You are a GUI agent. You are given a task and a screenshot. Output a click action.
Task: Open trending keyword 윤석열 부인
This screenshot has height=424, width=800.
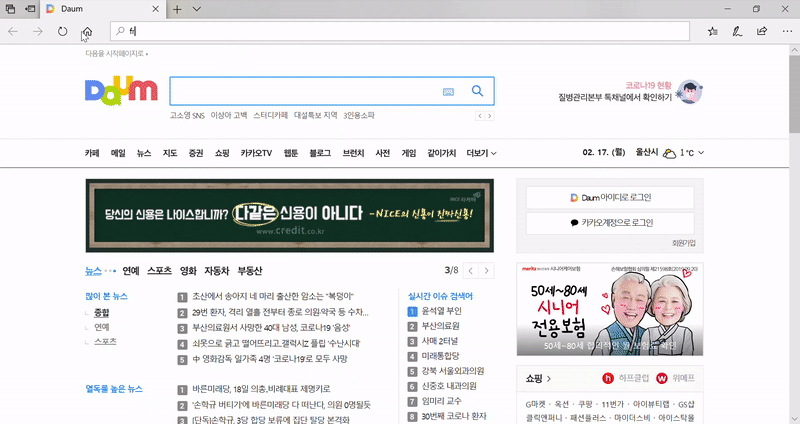pos(441,311)
